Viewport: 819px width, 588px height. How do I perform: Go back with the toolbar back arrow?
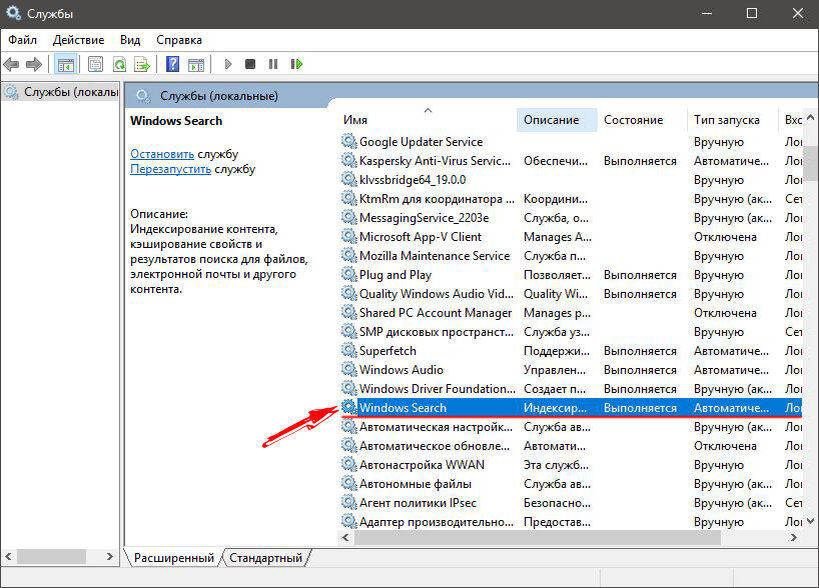pyautogui.click(x=11, y=65)
